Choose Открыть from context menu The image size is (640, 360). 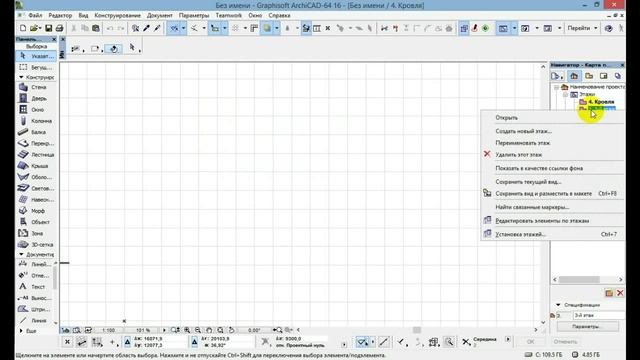(553, 118)
